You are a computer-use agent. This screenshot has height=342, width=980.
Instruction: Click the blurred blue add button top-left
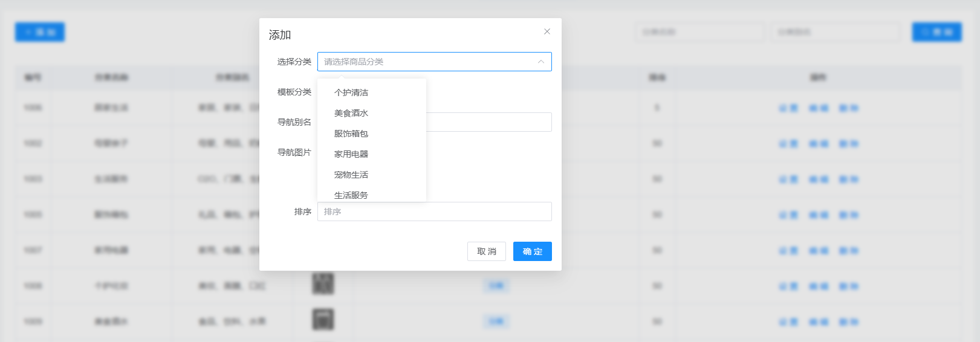[x=40, y=32]
